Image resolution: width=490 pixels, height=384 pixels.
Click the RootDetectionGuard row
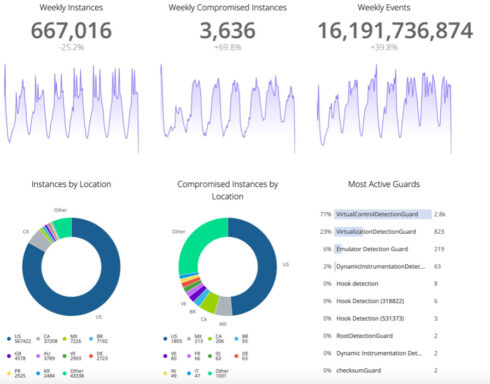coord(380,336)
